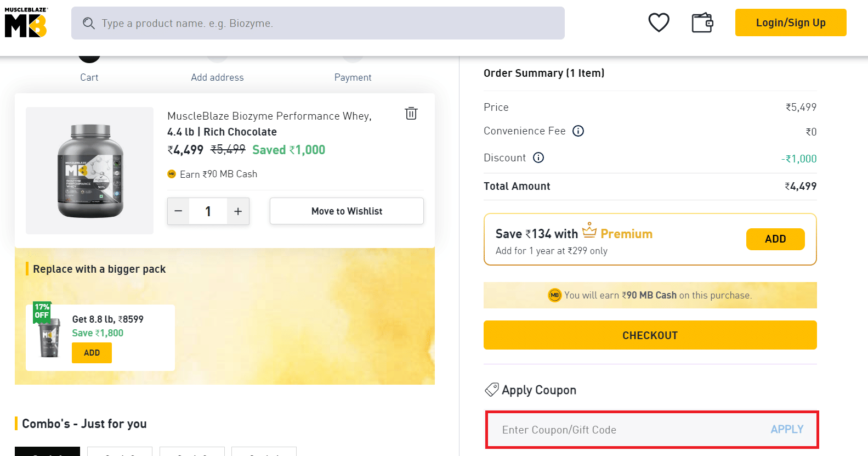Increase quantity with the plus button

tap(238, 211)
